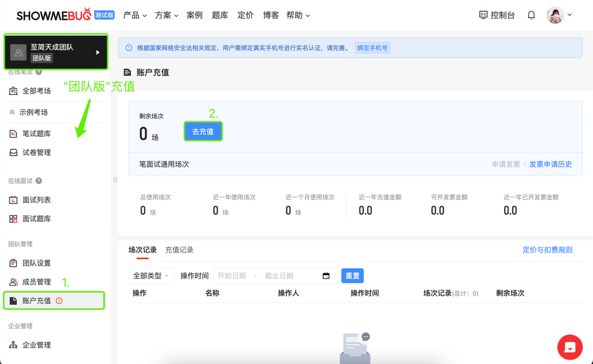
Task: Click the calendar icon in the date filter
Action: [325, 276]
